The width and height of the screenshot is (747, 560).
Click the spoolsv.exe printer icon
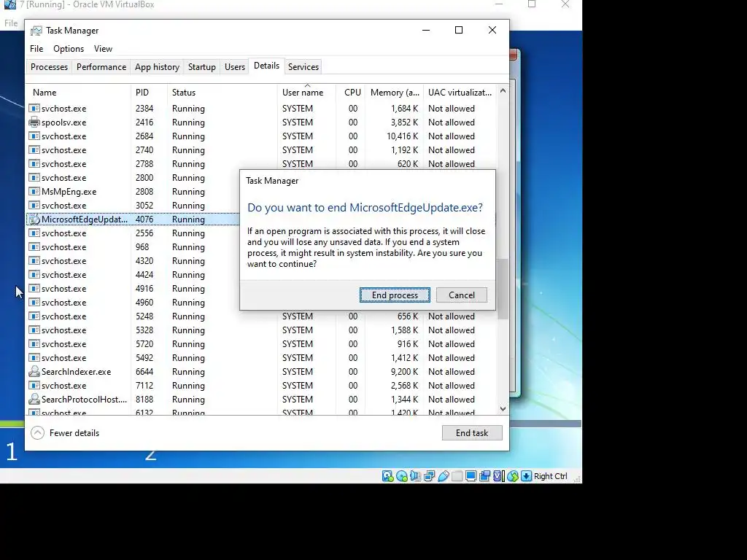click(34, 122)
